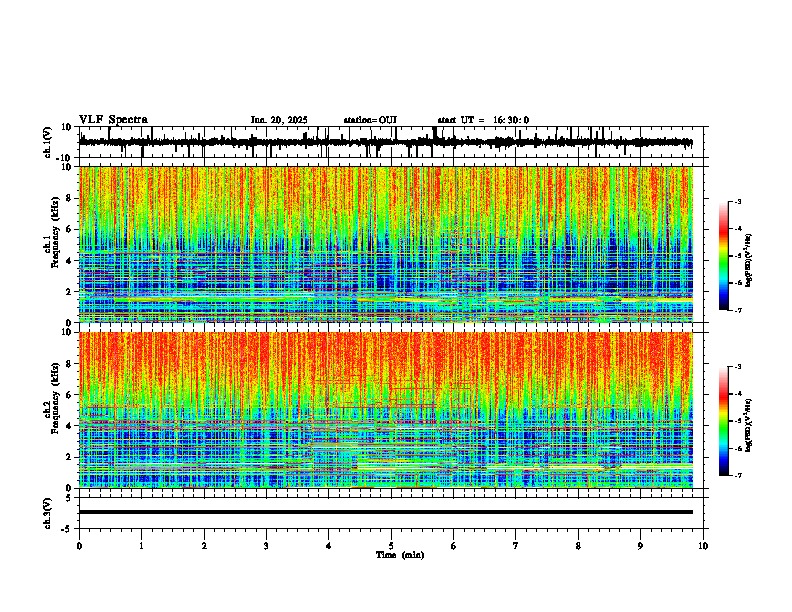Screen dimensions: 792x612
Task: Click time axis tick label "2"
Action: pos(204,546)
